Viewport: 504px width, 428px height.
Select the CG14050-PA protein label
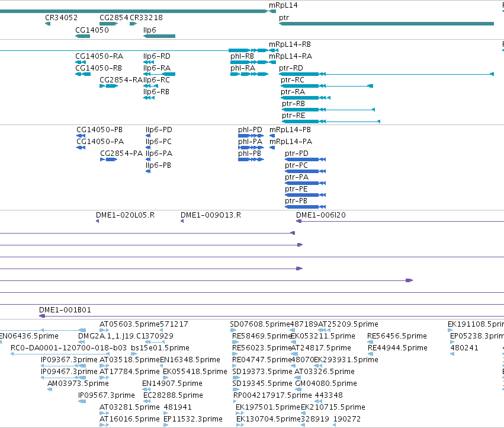tap(100, 142)
